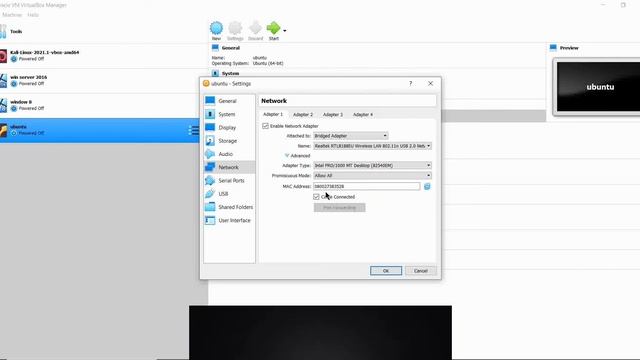This screenshot has width=640, height=360.
Task: Collapse the Advanced section
Action: click(297, 156)
